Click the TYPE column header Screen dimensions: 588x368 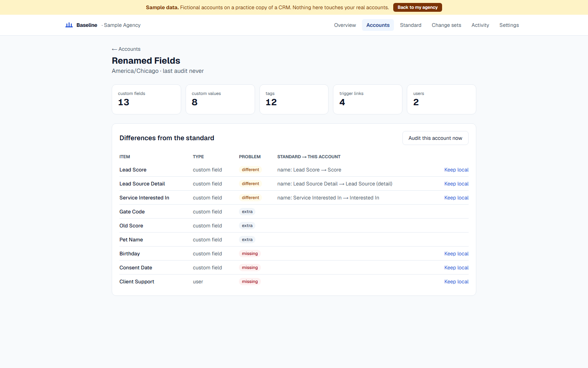coord(198,157)
